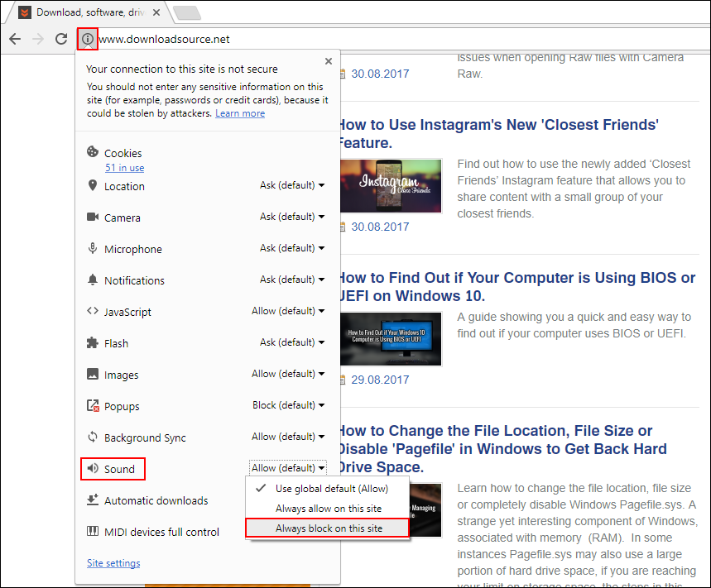Click the site information icon in address bar
This screenshot has width=711, height=588.
[x=88, y=39]
